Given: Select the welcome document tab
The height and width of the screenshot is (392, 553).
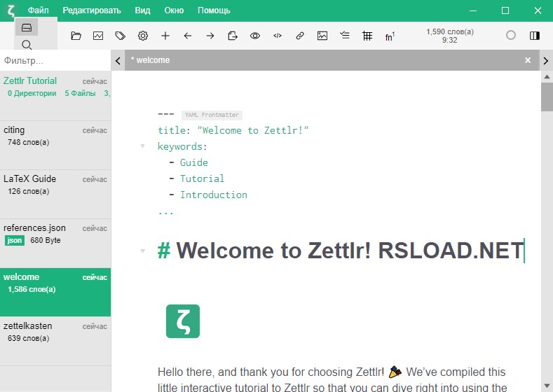Looking at the screenshot, I should point(332,60).
